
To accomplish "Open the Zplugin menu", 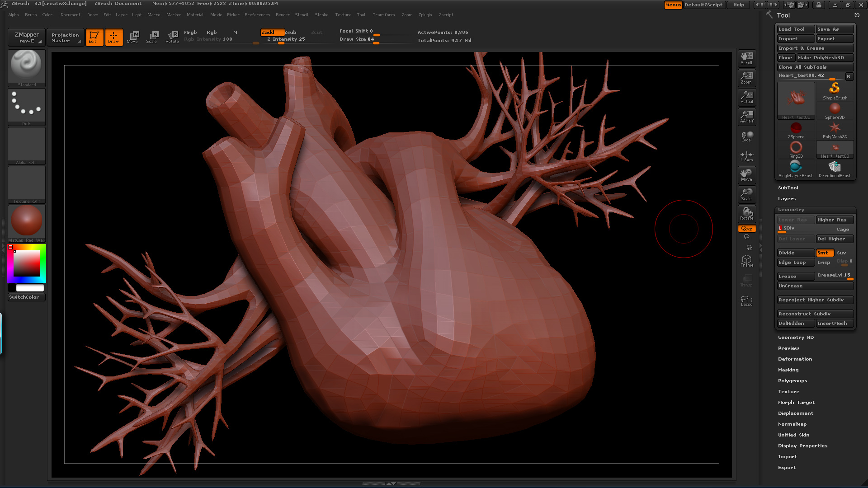I will pos(425,15).
